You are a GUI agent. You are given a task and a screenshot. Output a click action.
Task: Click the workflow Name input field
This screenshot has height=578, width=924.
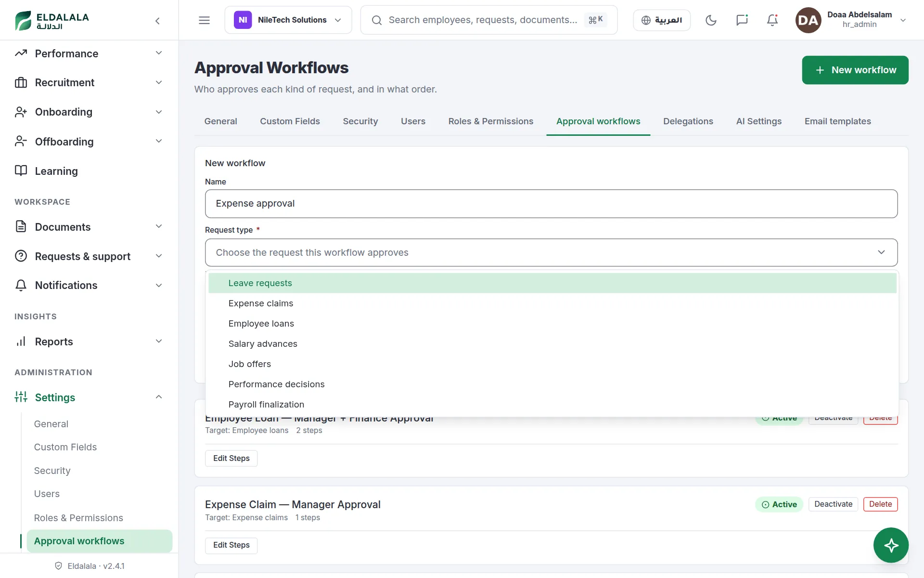pos(551,203)
